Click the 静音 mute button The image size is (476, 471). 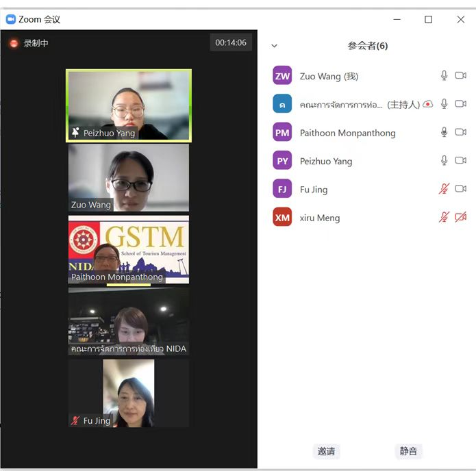coord(408,451)
